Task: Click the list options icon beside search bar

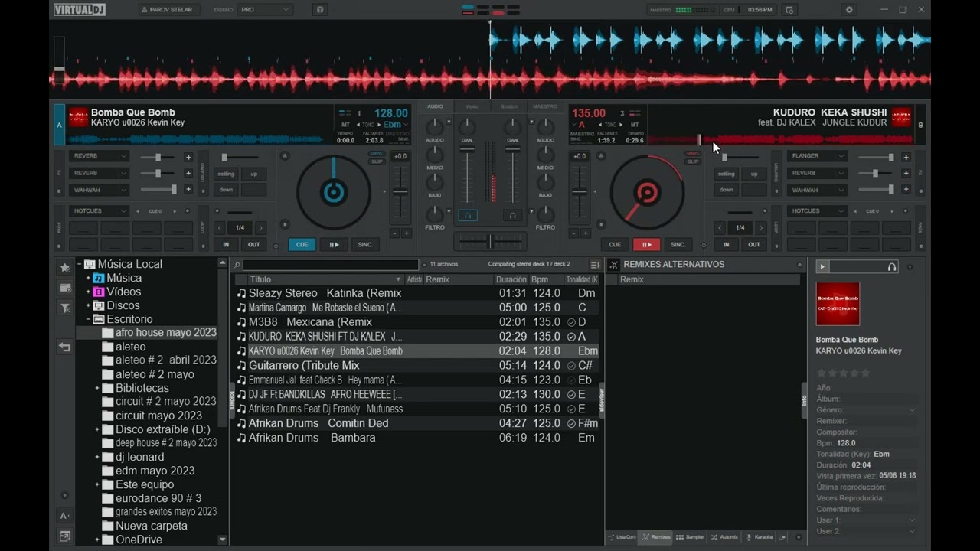Action: (595, 265)
